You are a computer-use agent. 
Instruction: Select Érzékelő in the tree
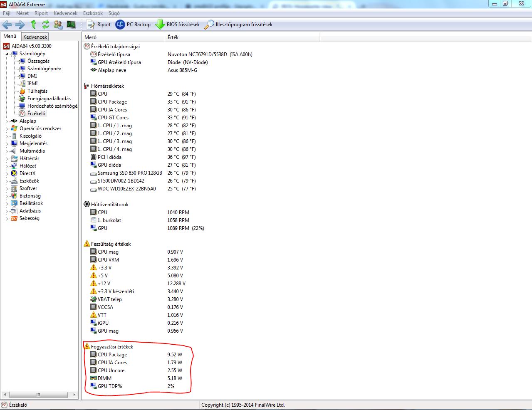tap(37, 114)
